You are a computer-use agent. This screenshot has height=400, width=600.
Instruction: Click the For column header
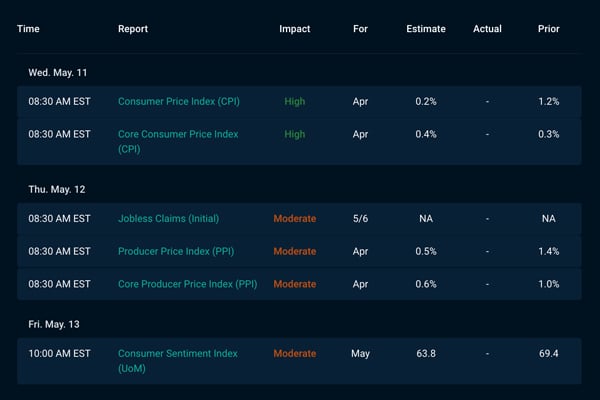(360, 29)
